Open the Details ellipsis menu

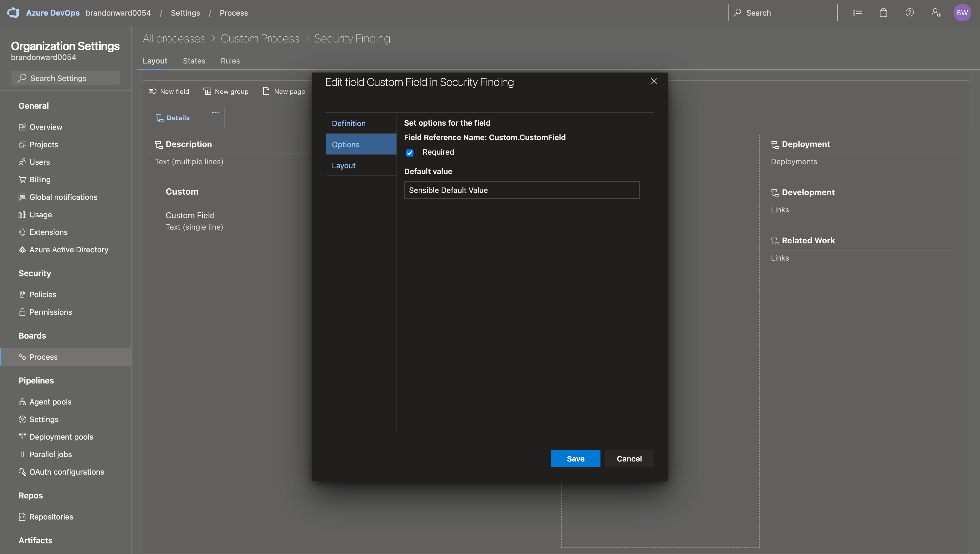215,112
